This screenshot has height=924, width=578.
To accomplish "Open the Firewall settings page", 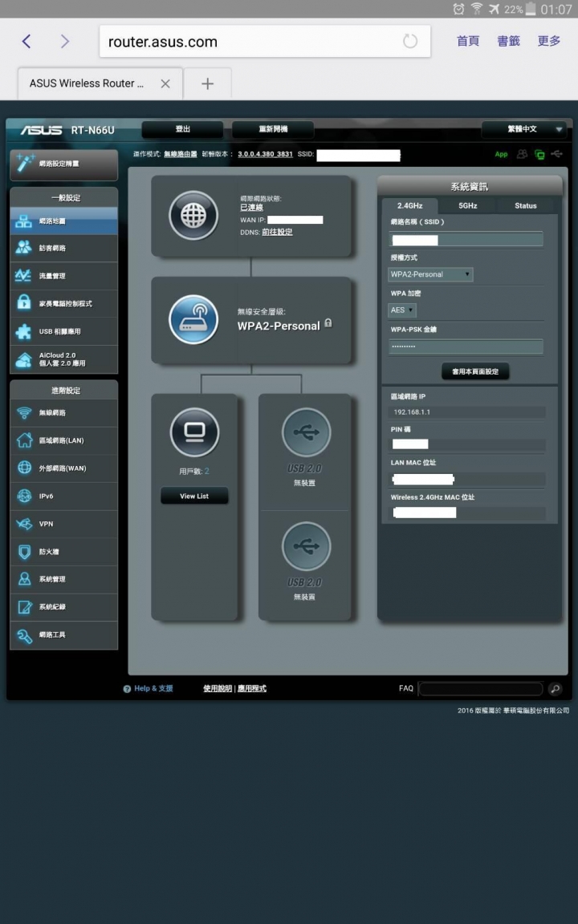I will tap(63, 552).
